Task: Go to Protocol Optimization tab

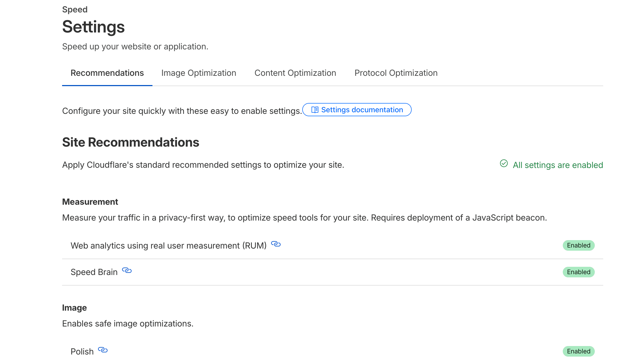Action: [396, 73]
